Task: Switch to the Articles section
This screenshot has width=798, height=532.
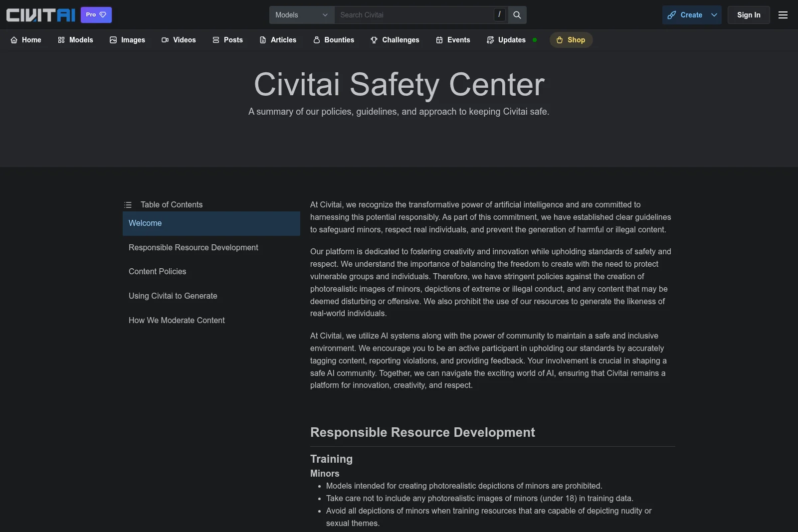Action: (x=283, y=40)
